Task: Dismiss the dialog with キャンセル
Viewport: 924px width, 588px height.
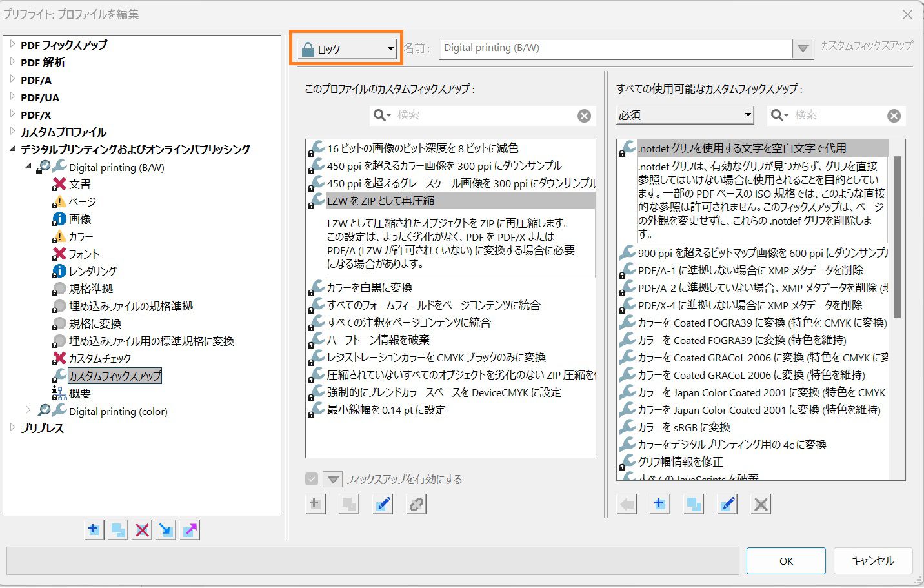Action: click(872, 560)
